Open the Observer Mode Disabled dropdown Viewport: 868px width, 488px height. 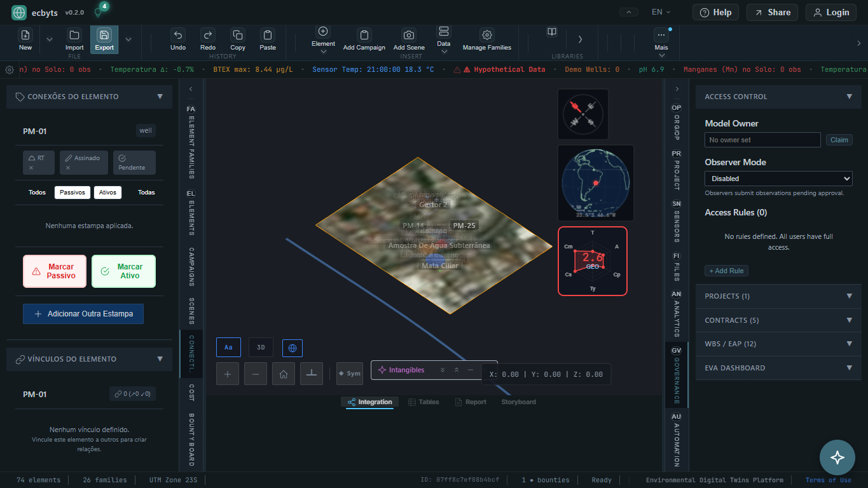[778, 179]
